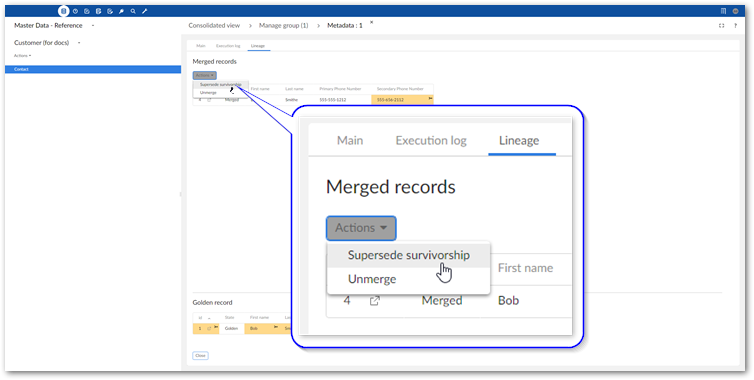Click the wrench icon in top bar
This screenshot has width=754, height=380.
tap(145, 11)
